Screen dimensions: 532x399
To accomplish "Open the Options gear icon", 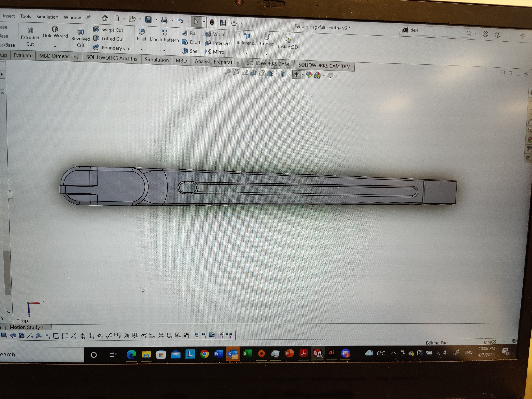I will (x=234, y=23).
